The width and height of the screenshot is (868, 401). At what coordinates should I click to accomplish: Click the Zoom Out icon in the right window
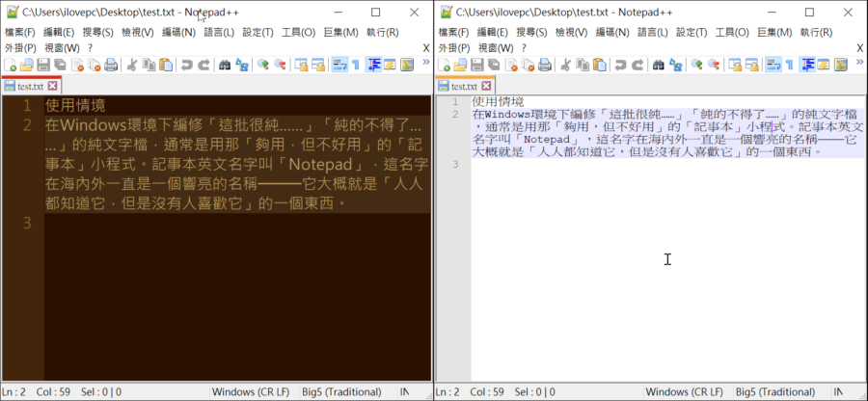pyautogui.click(x=714, y=66)
